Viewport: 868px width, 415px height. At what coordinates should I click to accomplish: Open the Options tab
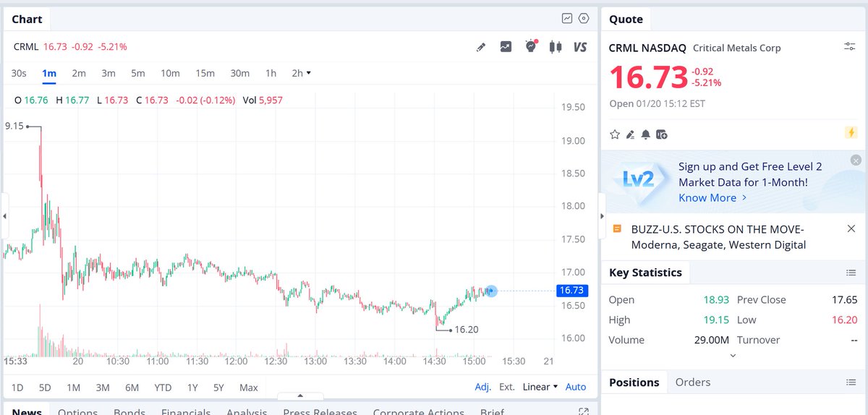(x=77, y=411)
